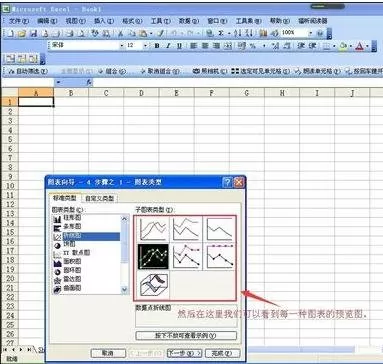
Task: Switch to the 标准类型 tab in the wizard
Action: pyautogui.click(x=65, y=198)
